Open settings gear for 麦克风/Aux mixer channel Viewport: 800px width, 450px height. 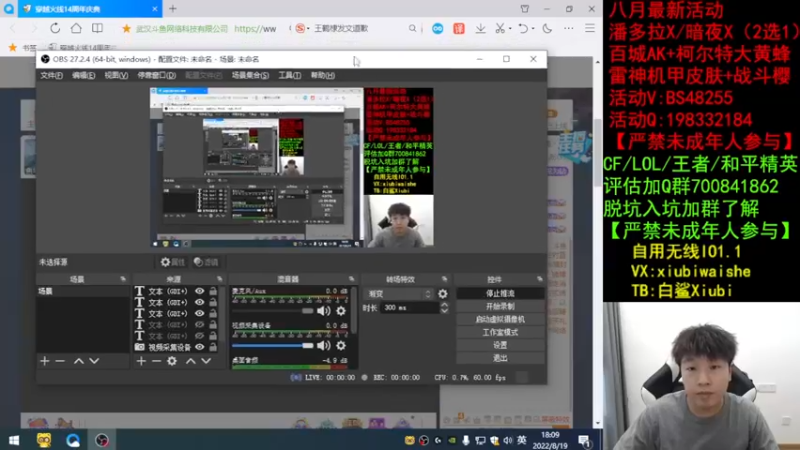[x=341, y=311]
